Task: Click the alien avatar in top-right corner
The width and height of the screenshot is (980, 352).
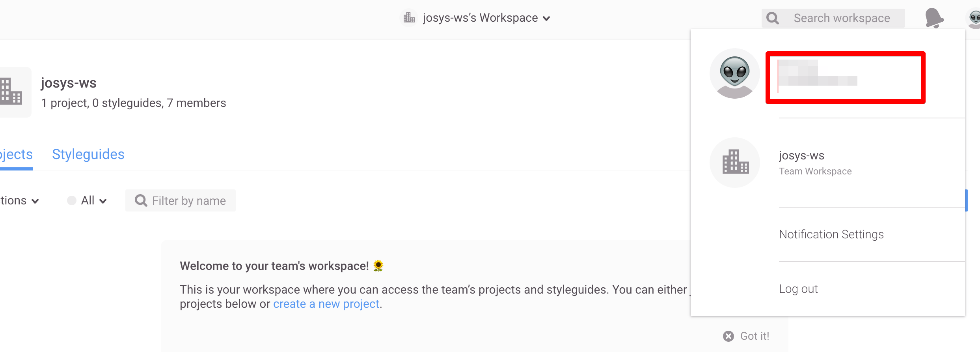Action: [974, 18]
